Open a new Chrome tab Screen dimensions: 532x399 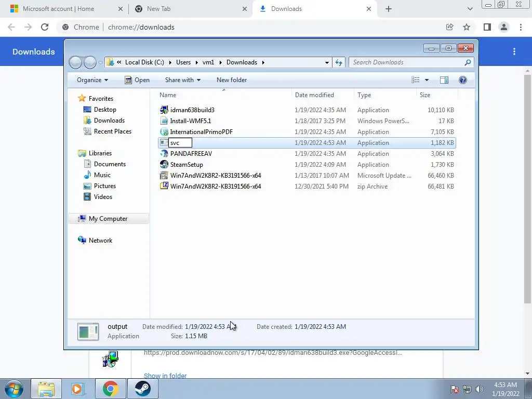click(389, 9)
